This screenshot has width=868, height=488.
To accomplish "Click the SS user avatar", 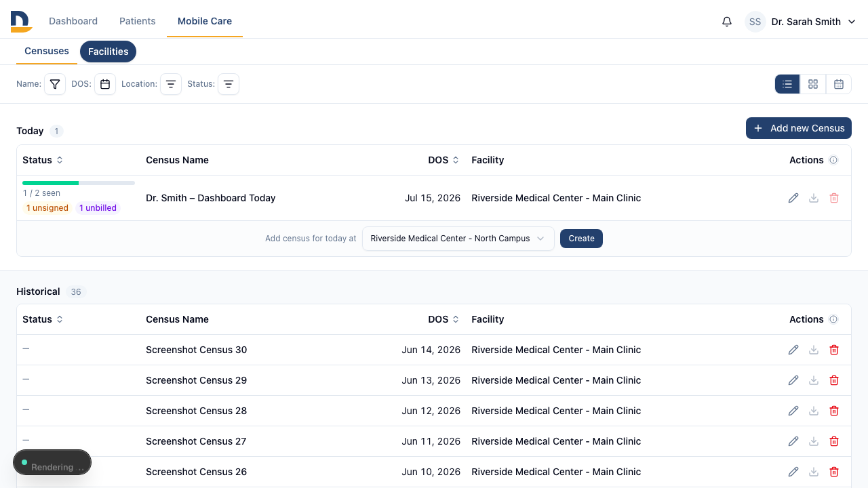I will click(755, 22).
